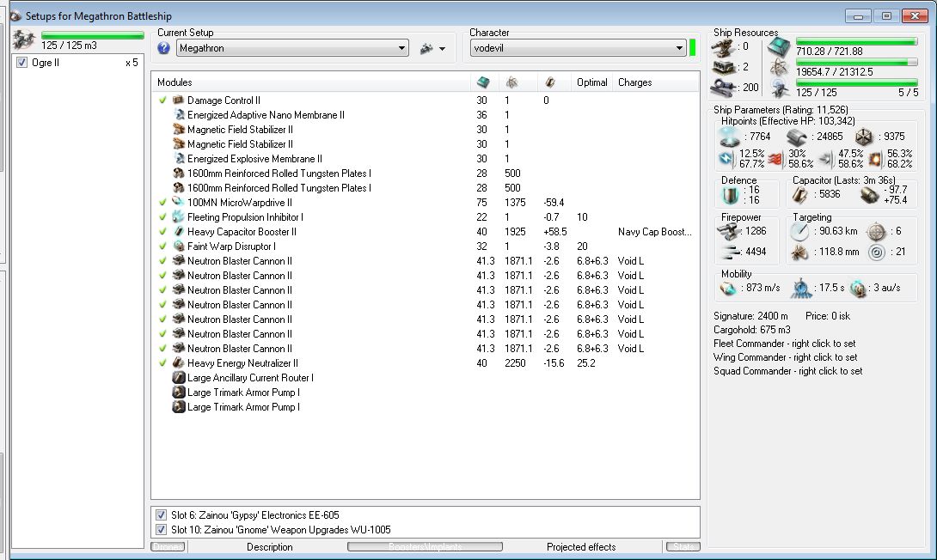Click the calibration icon showing 200
The width and height of the screenshot is (937, 560).
click(x=724, y=88)
